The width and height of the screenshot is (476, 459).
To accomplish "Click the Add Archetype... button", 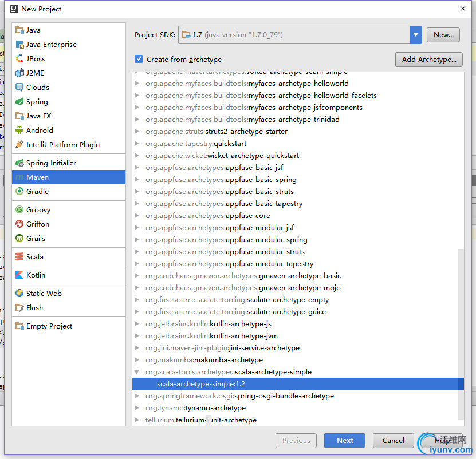I will [429, 59].
